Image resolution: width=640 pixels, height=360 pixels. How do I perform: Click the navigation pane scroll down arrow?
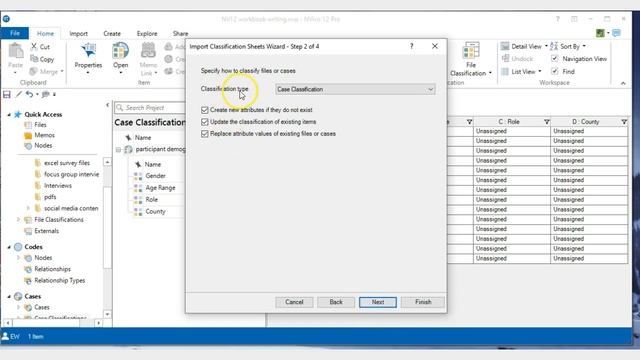tap(107, 314)
